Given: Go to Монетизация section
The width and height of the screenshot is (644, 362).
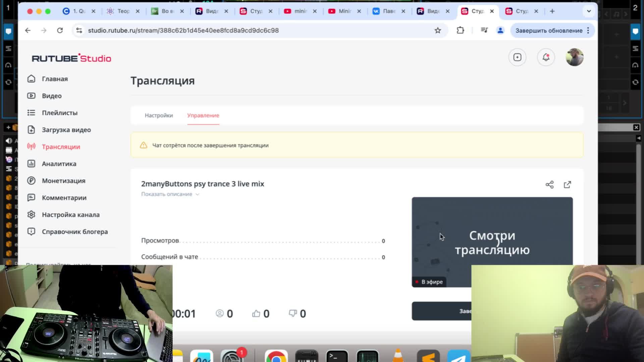Looking at the screenshot, I should click(63, 181).
